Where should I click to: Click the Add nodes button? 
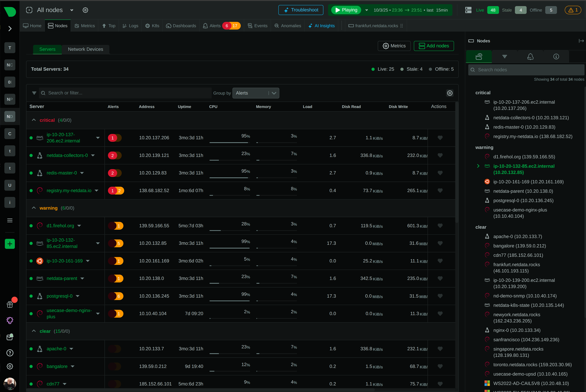point(434,46)
